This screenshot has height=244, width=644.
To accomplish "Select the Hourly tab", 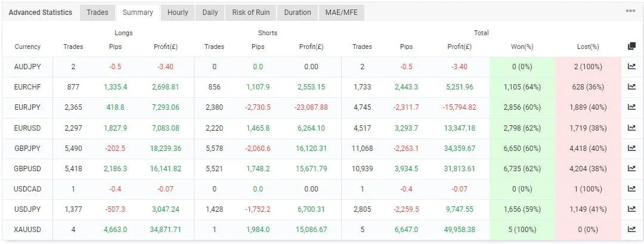I will pyautogui.click(x=178, y=13).
